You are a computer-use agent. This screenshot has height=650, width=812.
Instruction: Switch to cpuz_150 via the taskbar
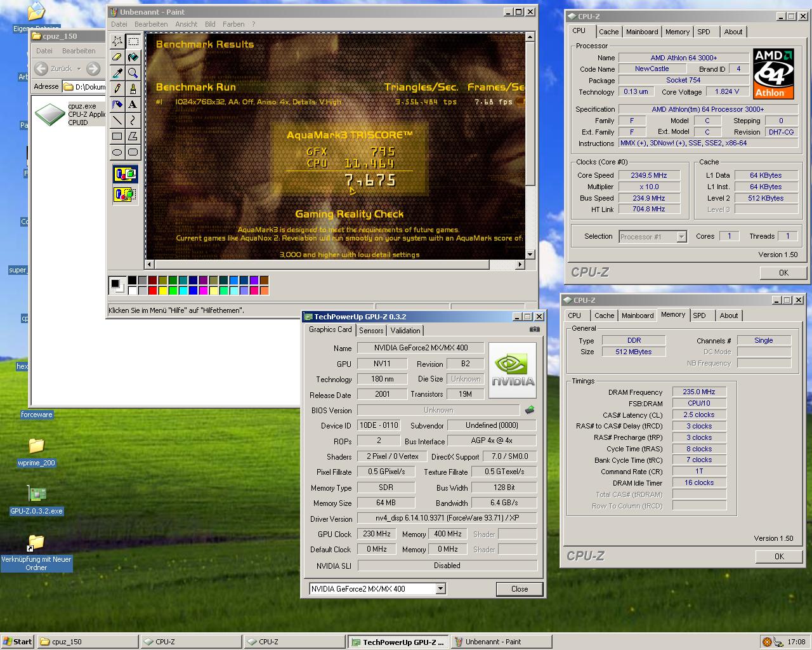click(x=88, y=642)
